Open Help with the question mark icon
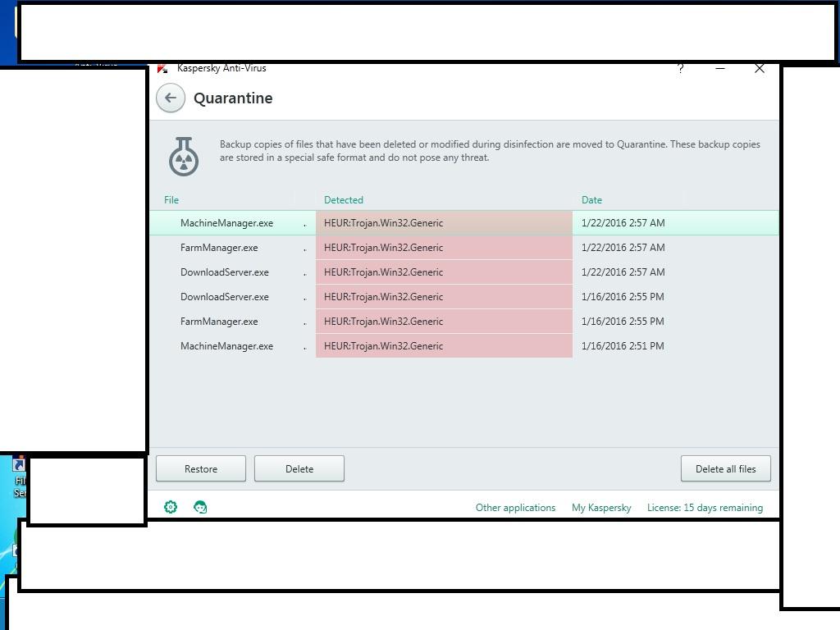 click(x=680, y=69)
